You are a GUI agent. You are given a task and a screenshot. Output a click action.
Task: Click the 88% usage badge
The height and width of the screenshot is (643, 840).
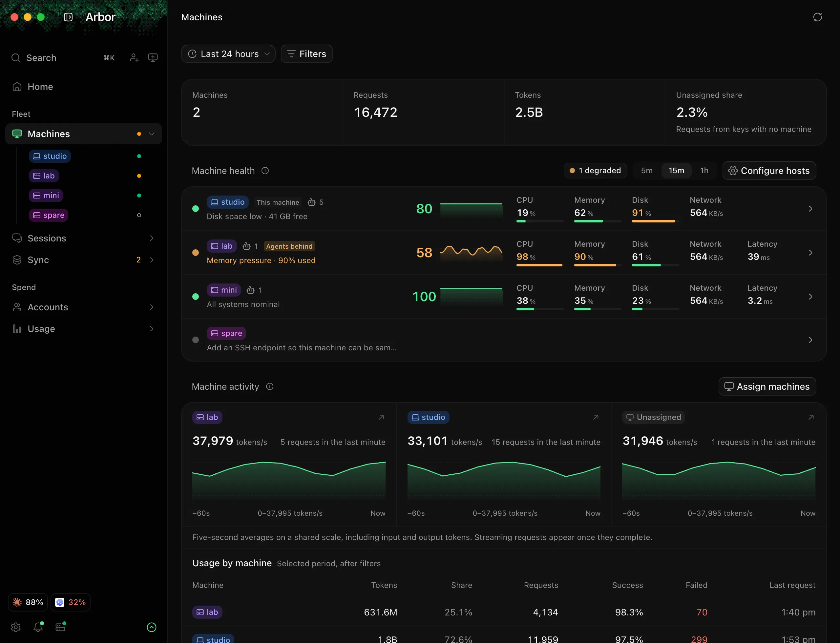coord(28,602)
